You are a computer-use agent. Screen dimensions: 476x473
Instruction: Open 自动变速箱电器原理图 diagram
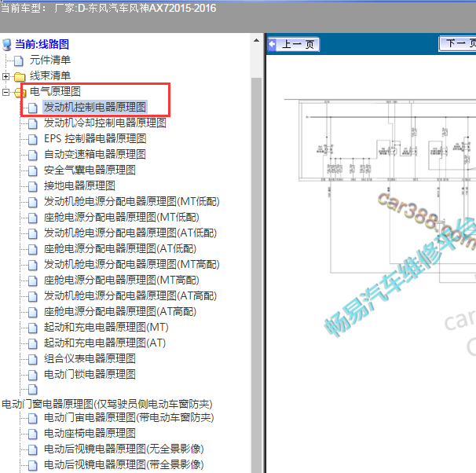95,154
